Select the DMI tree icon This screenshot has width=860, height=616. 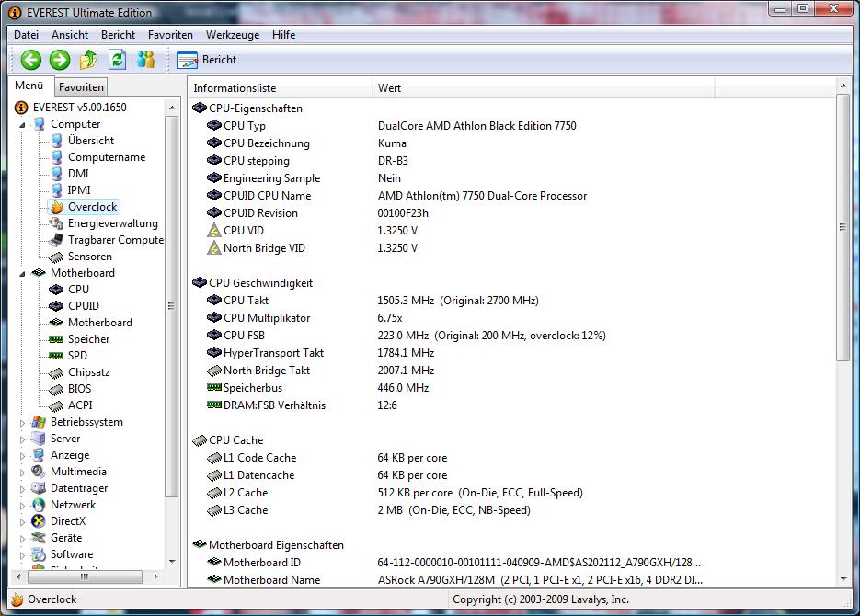[56, 174]
